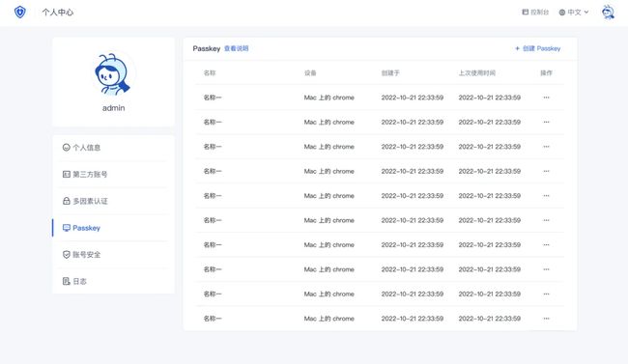
Task: Click the 设备 column header
Action: (x=310, y=72)
